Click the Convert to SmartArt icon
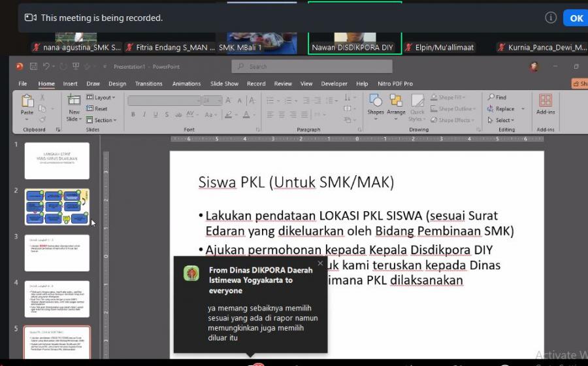The image size is (588, 366). (x=348, y=120)
